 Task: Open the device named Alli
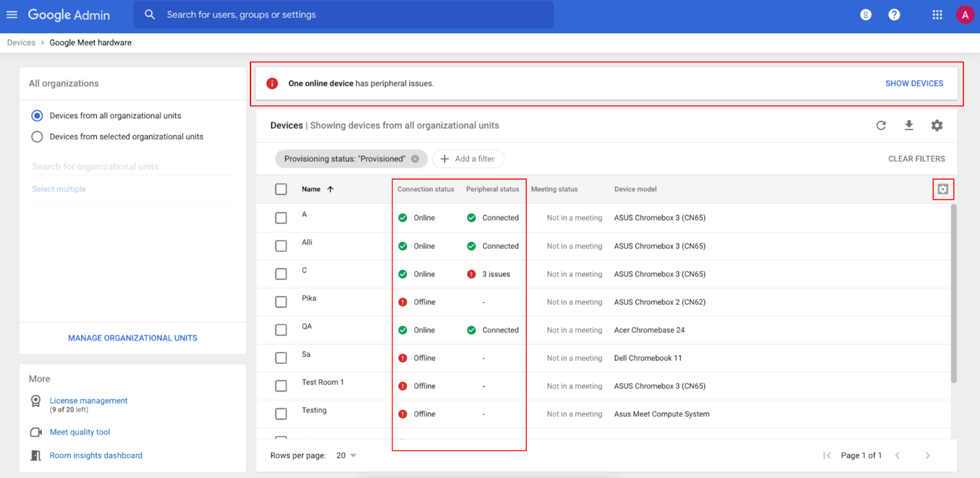307,243
